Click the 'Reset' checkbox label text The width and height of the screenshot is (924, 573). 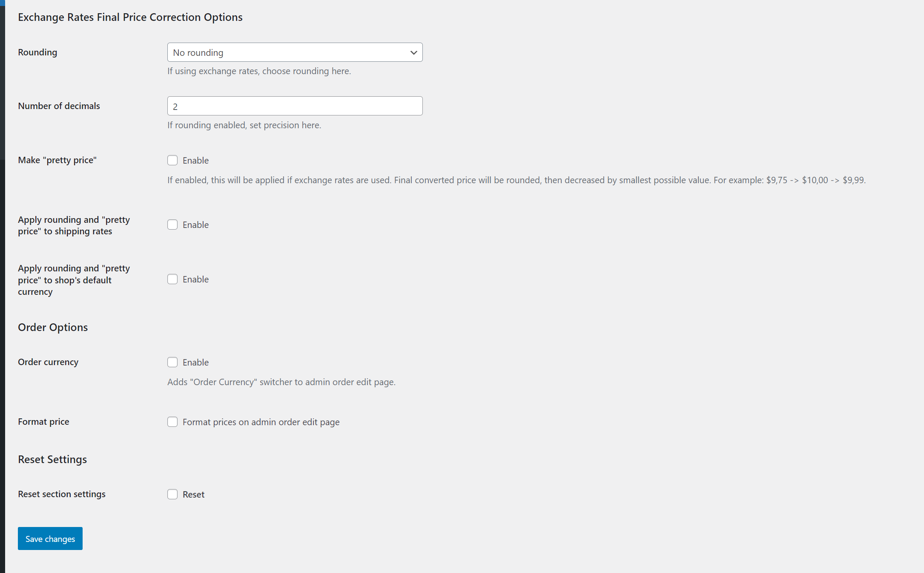coord(193,495)
